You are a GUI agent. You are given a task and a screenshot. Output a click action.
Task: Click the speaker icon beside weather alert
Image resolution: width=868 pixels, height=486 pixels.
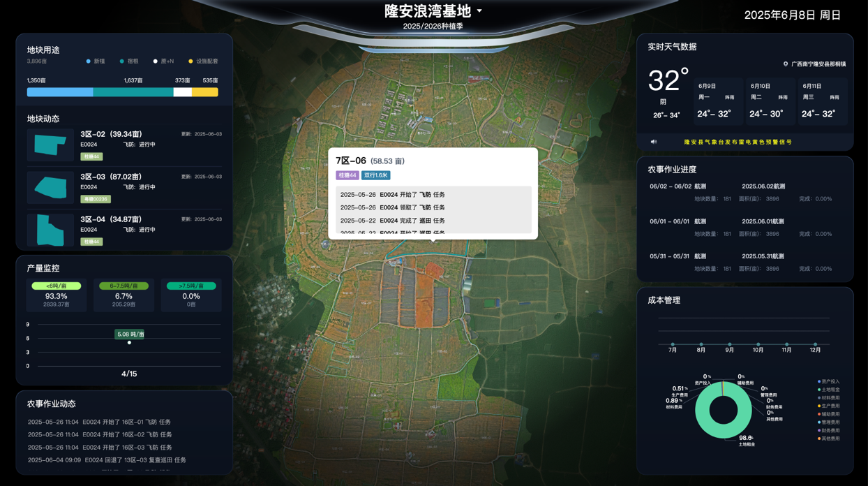click(654, 142)
